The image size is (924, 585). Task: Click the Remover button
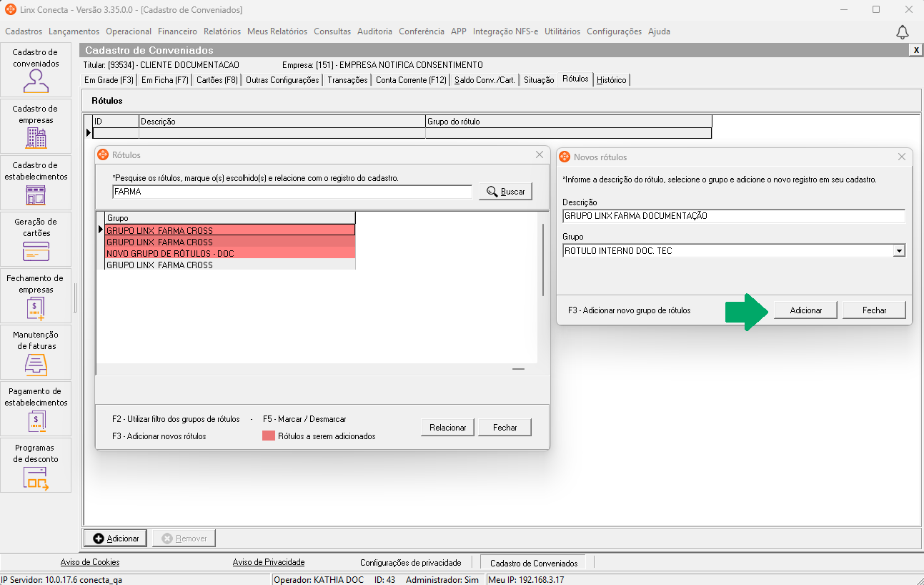(184, 539)
